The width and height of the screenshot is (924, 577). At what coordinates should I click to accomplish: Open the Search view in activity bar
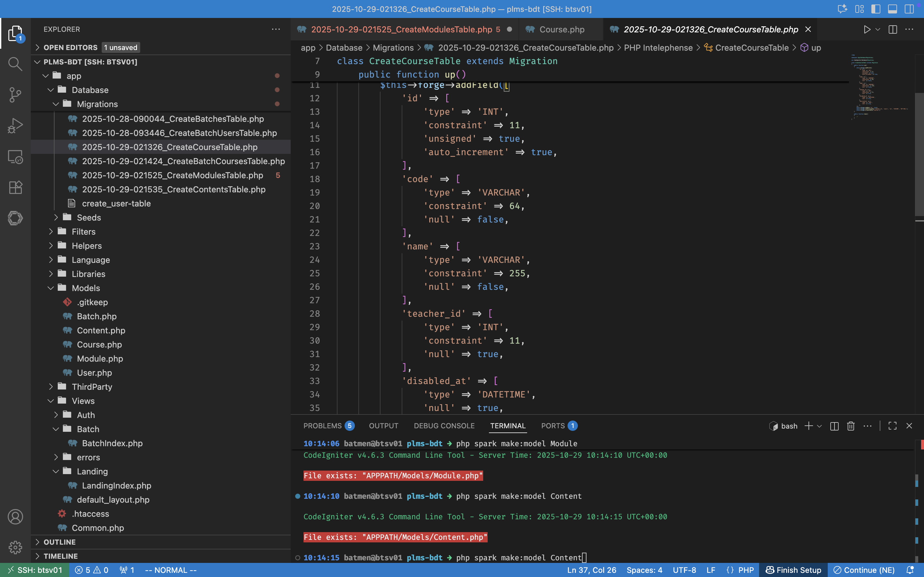click(x=15, y=64)
